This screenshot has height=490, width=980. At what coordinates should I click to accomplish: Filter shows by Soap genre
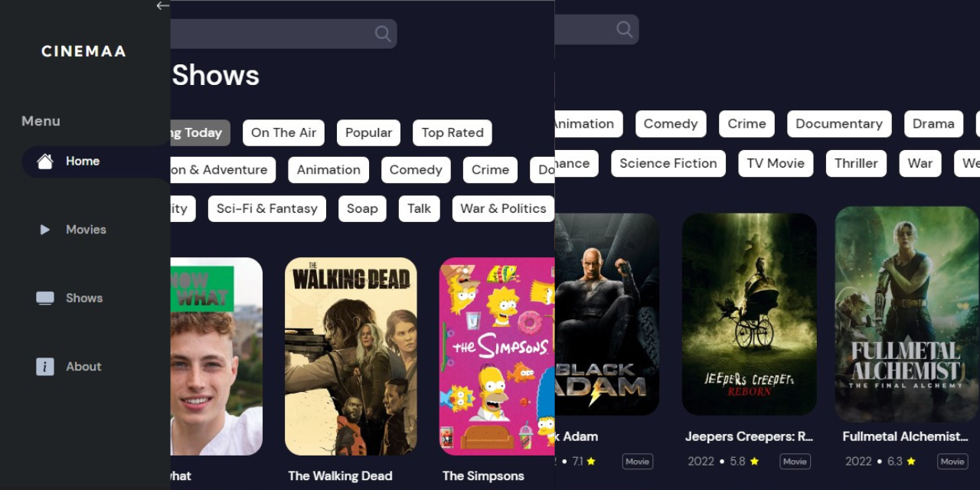(362, 208)
